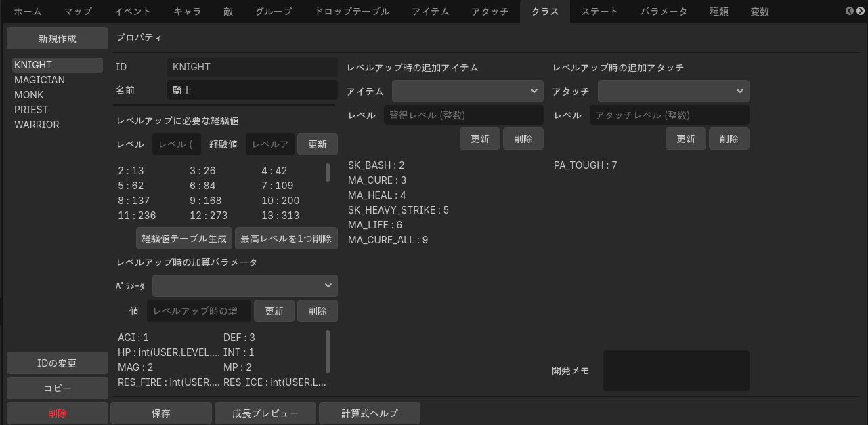Screen dimensions: 868x425
Task: Open the アイテム tab
Action: 431,12
